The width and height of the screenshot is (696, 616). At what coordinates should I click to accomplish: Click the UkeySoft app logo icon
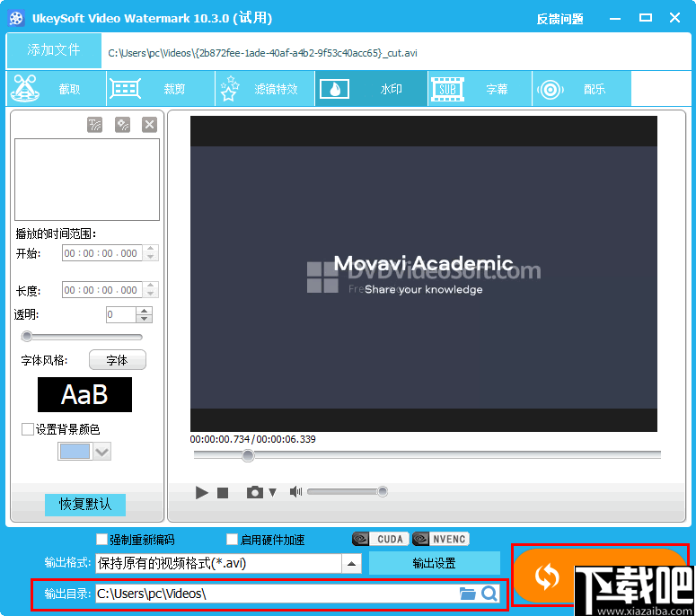coord(16,19)
